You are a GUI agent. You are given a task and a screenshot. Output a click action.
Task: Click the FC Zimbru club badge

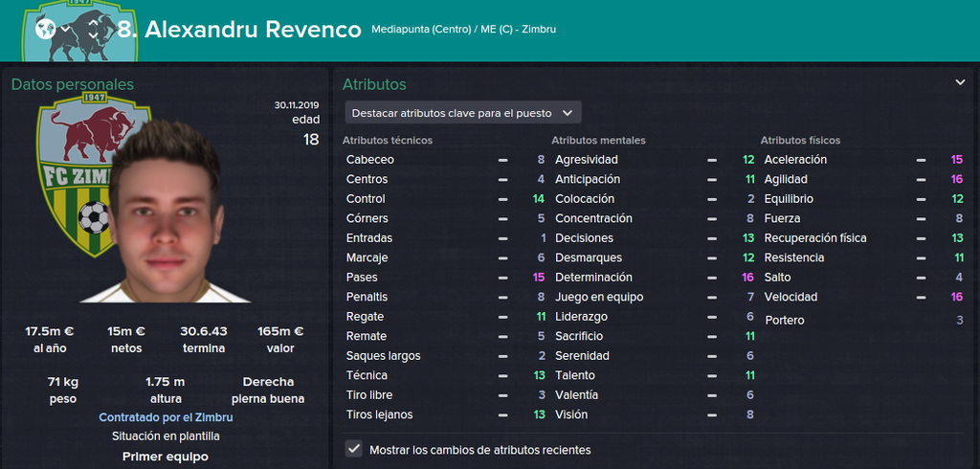75,175
